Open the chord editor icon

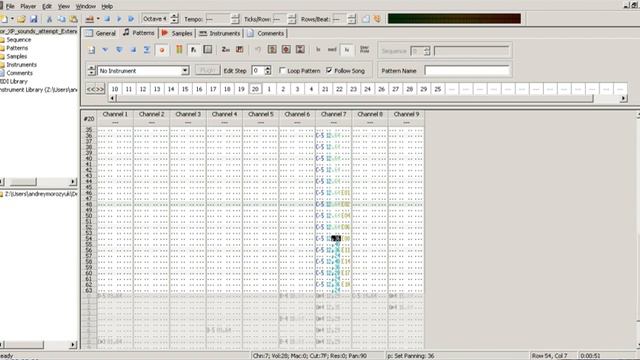pos(240,50)
